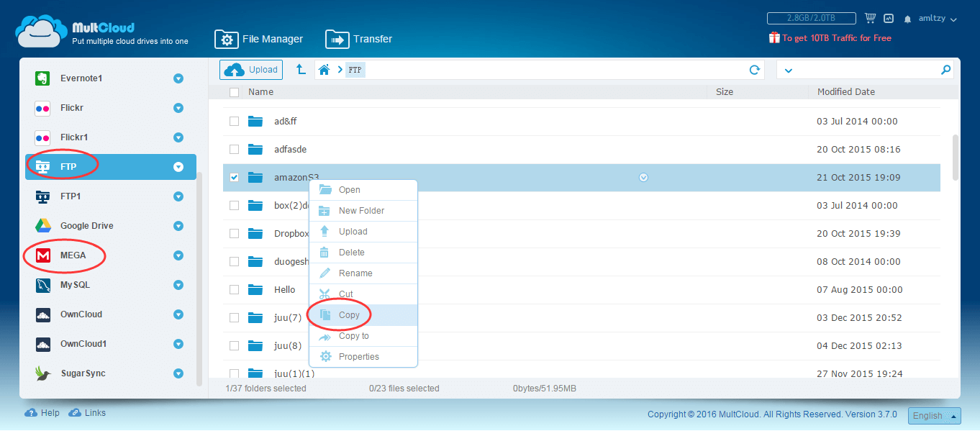Click the Upload button in toolbar
This screenshot has width=980, height=431.
[251, 70]
